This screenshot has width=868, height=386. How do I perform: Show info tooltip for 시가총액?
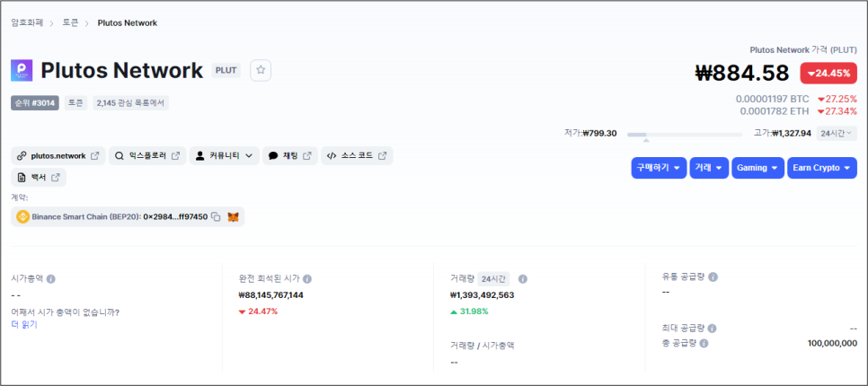tap(51, 278)
